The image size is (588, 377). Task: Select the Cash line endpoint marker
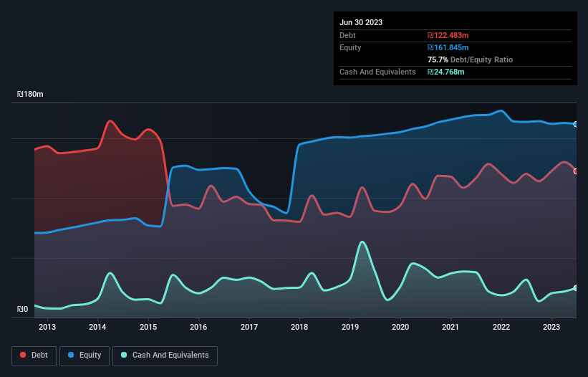click(576, 288)
